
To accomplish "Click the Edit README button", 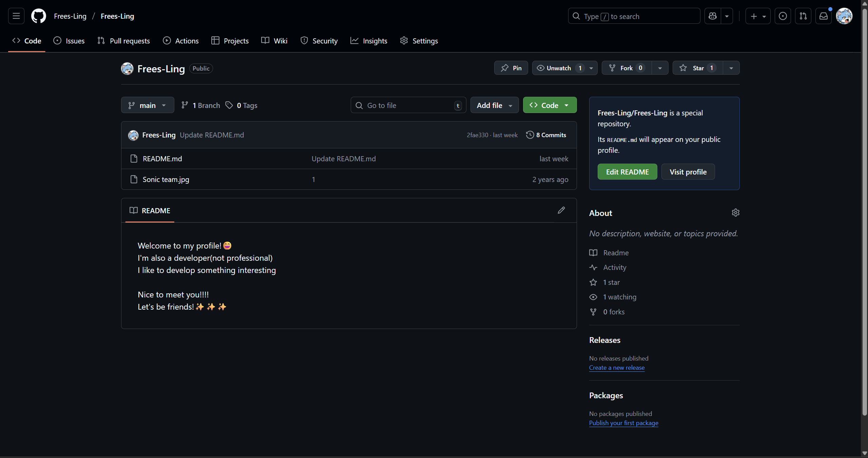I will click(627, 172).
